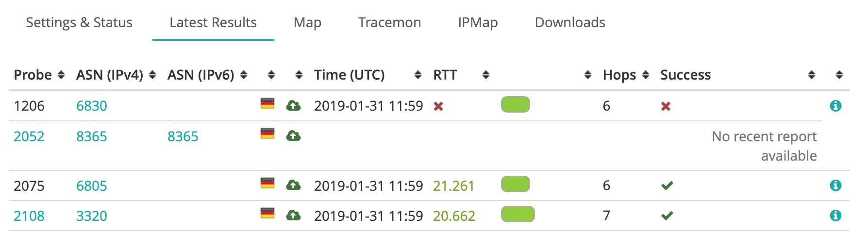Sort by Hops column arrows
This screenshot has height=232, width=868.
tap(646, 75)
